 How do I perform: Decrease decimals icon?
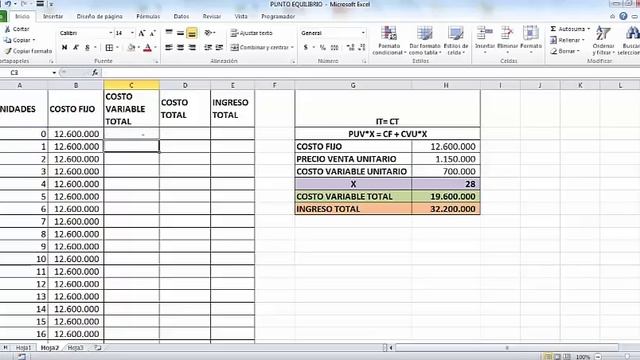[x=362, y=48]
